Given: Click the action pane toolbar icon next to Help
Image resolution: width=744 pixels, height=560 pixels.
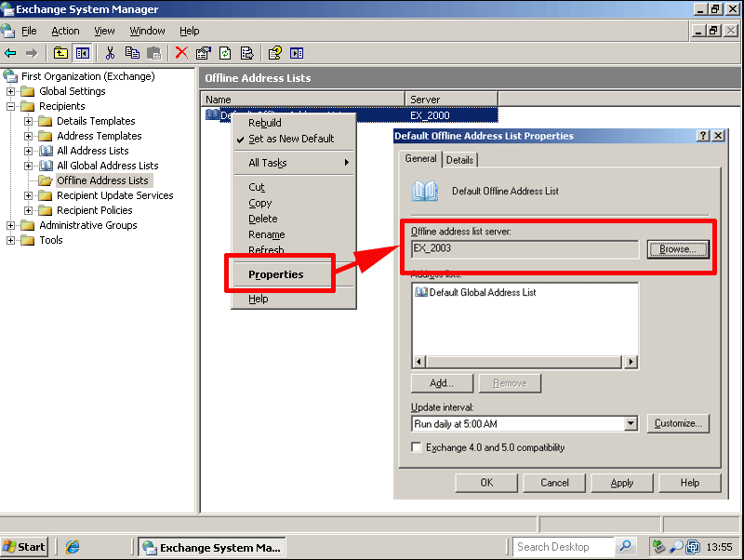Looking at the screenshot, I should pos(297,53).
